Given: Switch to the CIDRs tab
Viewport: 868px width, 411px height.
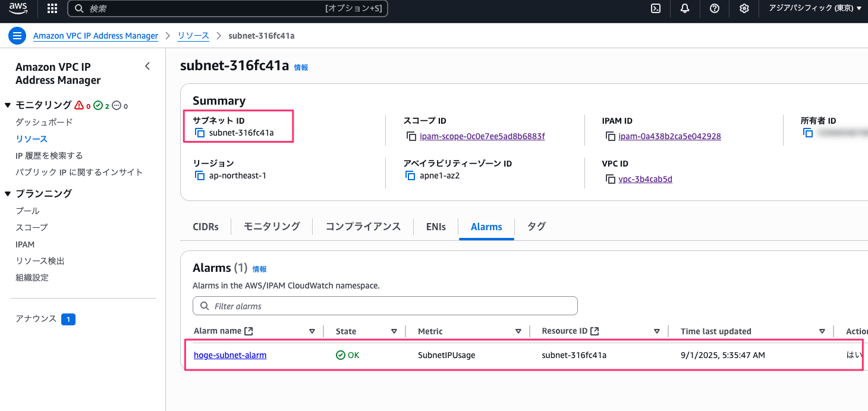Looking at the screenshot, I should (206, 227).
